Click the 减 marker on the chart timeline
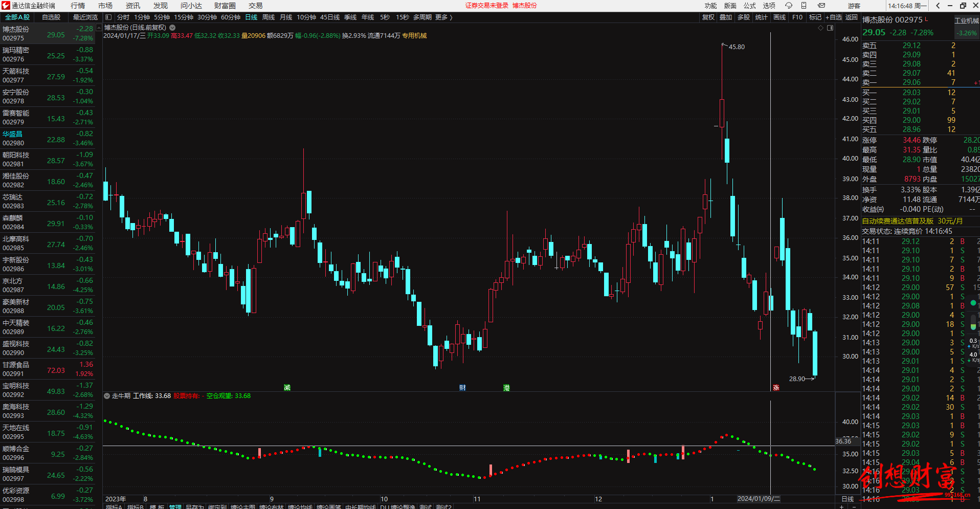 [287, 388]
